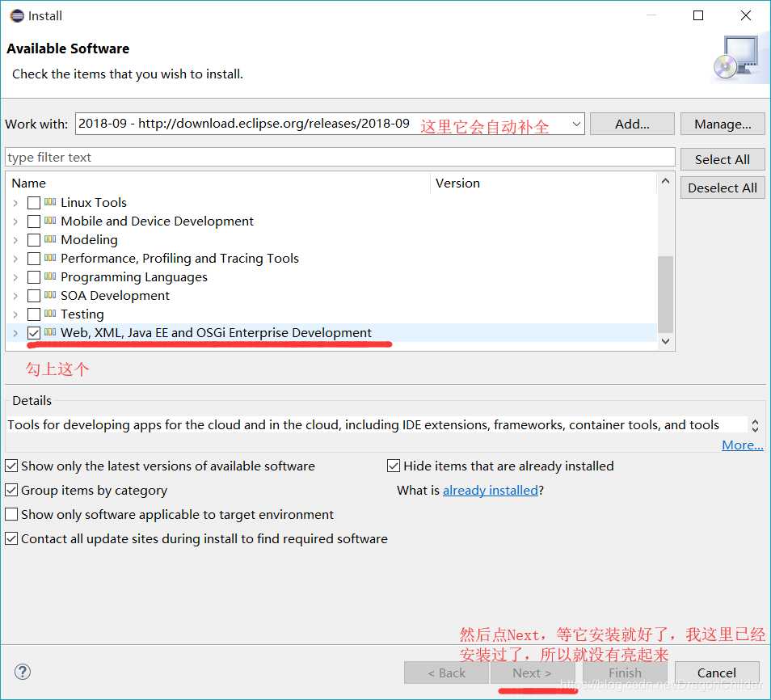Click the Eclipse icon in title bar

pos(17,15)
